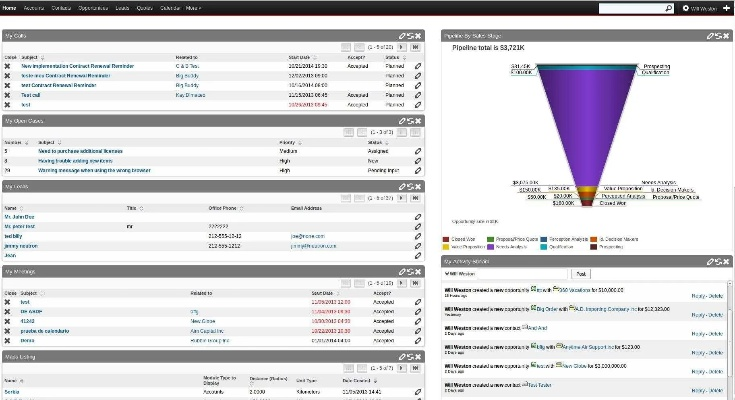Jump to last page of My Leads
735x400 pixels.
415,198
